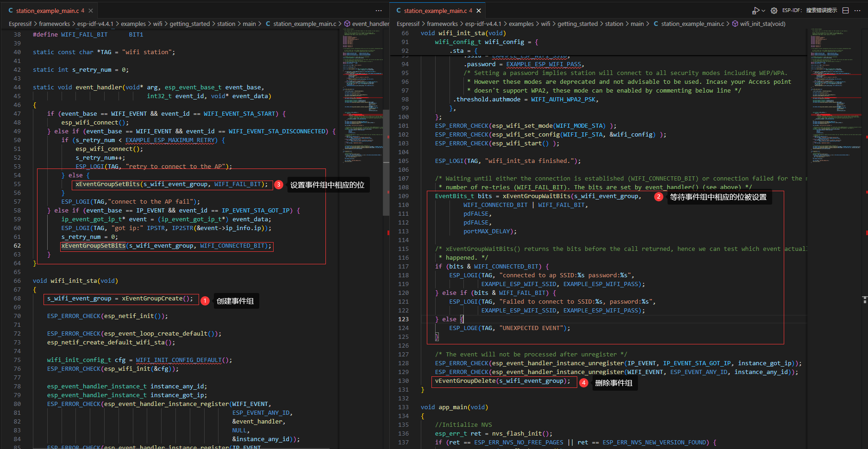Close the left station_example_main.c tab
The width and height of the screenshot is (868, 449).
pos(91,11)
